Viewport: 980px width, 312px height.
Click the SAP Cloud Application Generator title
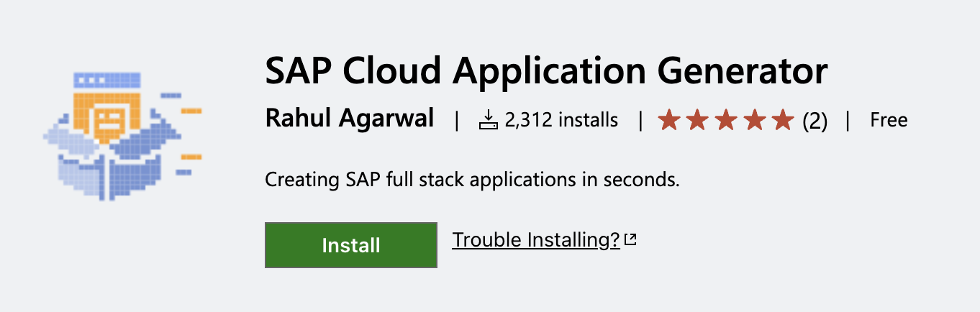[x=547, y=71]
